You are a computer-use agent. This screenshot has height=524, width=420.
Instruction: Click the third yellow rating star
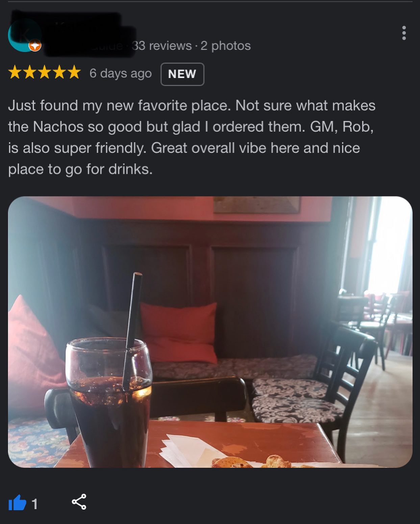(44, 73)
